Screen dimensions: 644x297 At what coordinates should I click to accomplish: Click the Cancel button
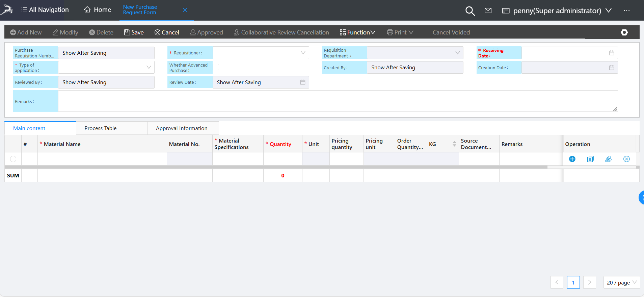click(x=167, y=32)
